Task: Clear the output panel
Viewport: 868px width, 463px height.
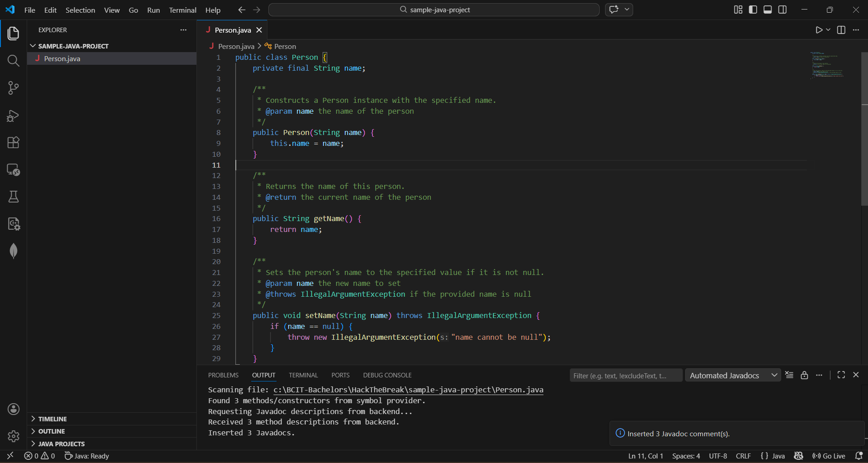Action: pos(789,375)
